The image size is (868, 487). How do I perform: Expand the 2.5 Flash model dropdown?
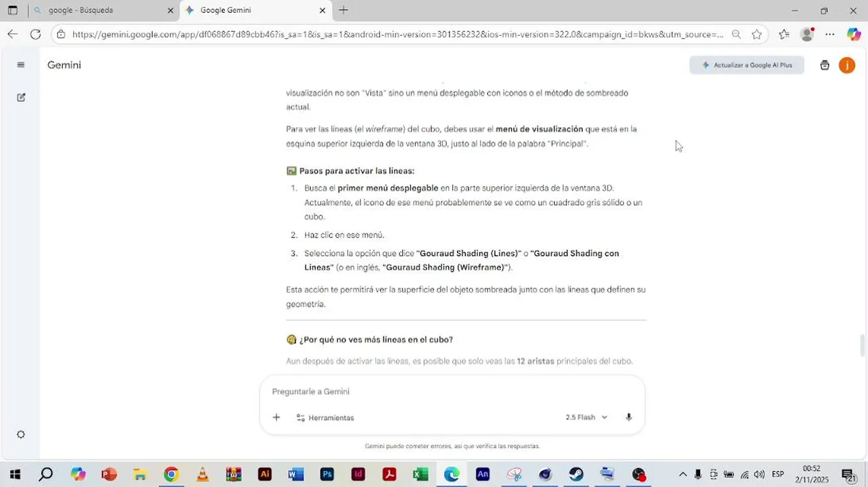(x=586, y=417)
